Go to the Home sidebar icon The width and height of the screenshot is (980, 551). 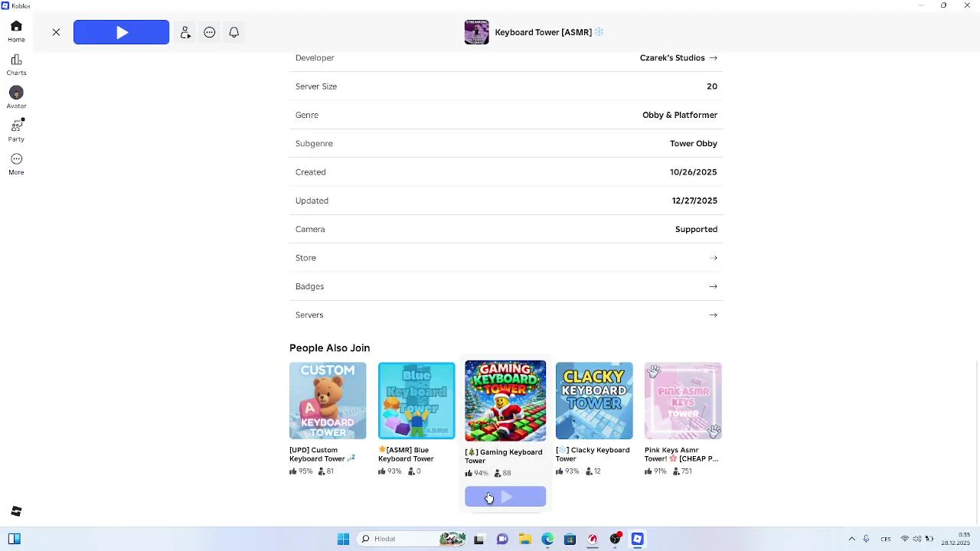tap(16, 31)
